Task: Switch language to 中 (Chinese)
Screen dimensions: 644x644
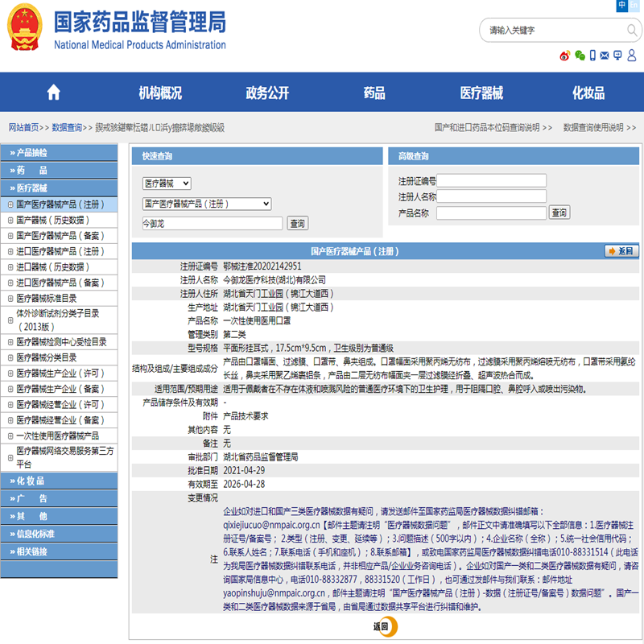Action: 621,5
